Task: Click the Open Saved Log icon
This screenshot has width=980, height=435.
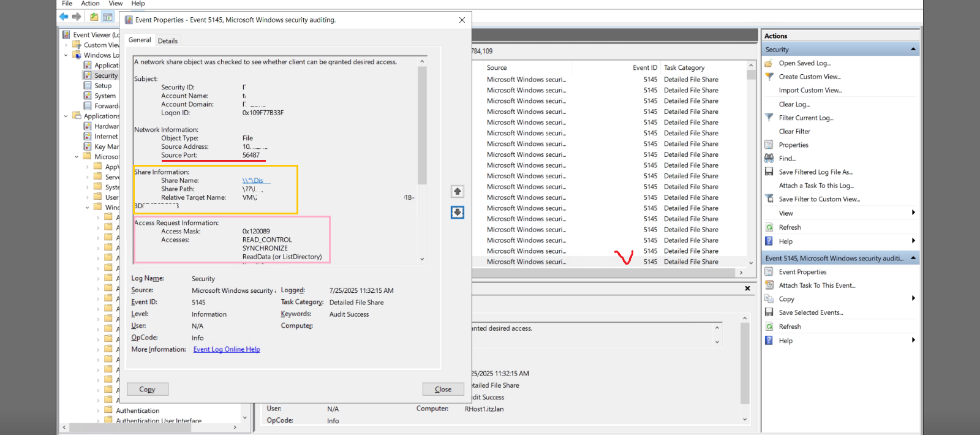Action: click(769, 63)
